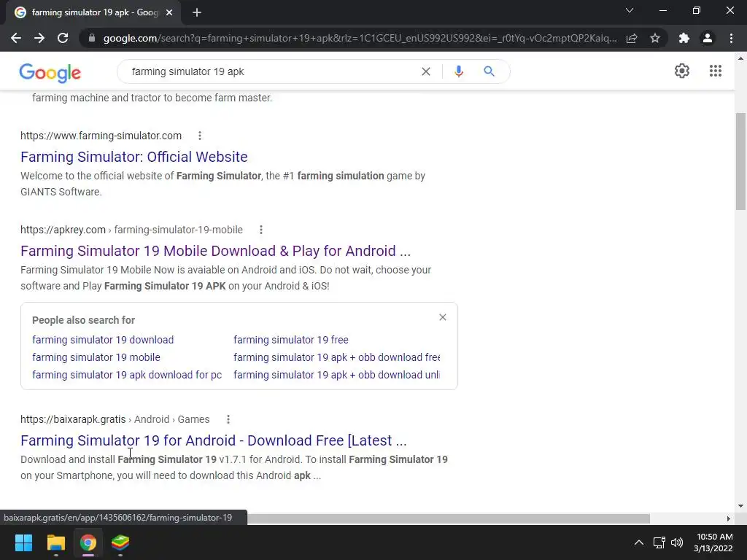The image size is (747, 560).
Task: Search by voice microphone
Action: [459, 71]
